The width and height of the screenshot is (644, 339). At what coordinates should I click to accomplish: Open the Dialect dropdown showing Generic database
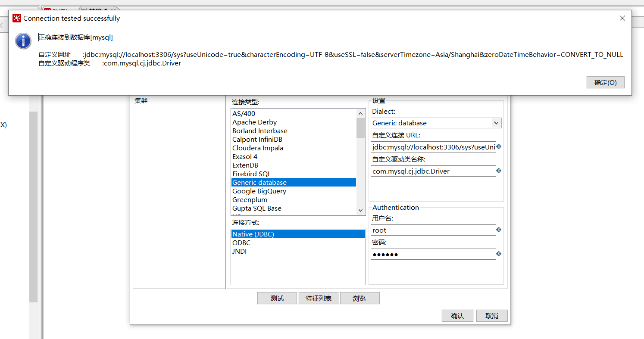pyautogui.click(x=497, y=123)
